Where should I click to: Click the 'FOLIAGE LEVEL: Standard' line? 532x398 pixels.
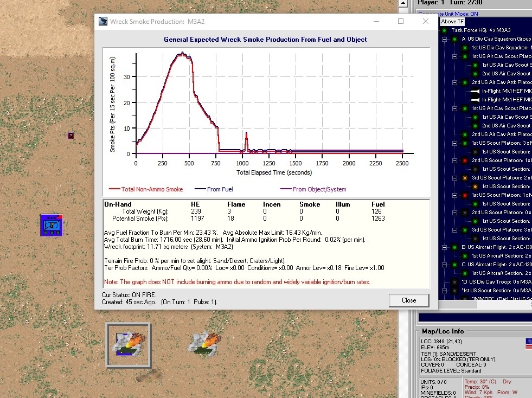click(x=451, y=370)
